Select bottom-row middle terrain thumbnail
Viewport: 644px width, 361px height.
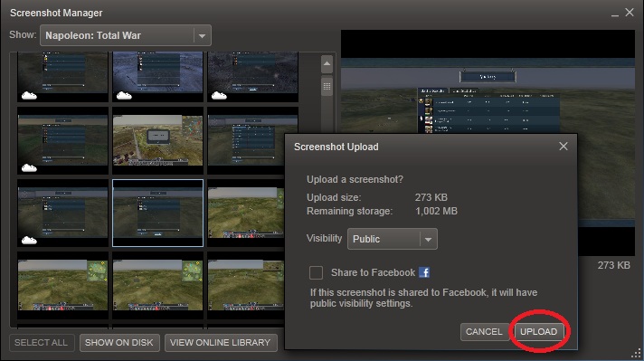point(157,285)
